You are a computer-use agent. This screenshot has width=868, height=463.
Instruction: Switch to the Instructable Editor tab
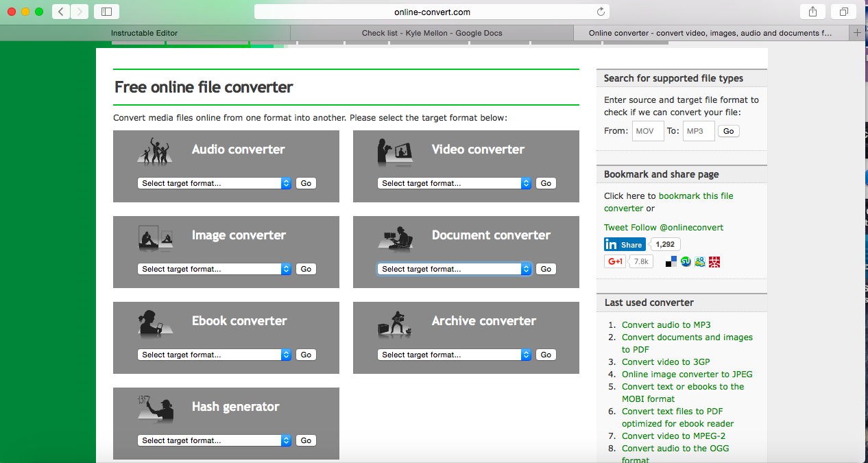coord(145,33)
